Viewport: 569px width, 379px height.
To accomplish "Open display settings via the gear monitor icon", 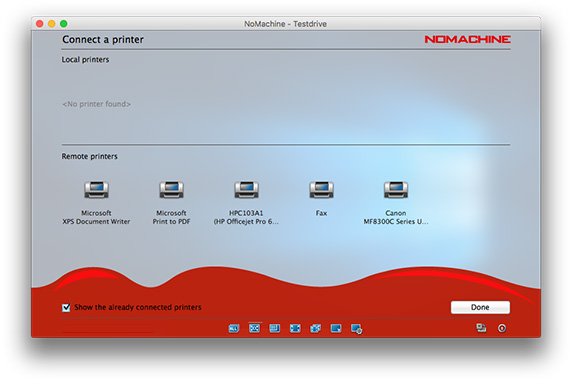I will (x=356, y=329).
